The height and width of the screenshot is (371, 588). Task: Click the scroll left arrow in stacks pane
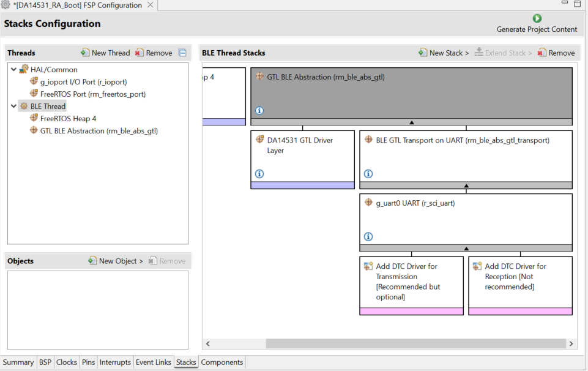208,343
